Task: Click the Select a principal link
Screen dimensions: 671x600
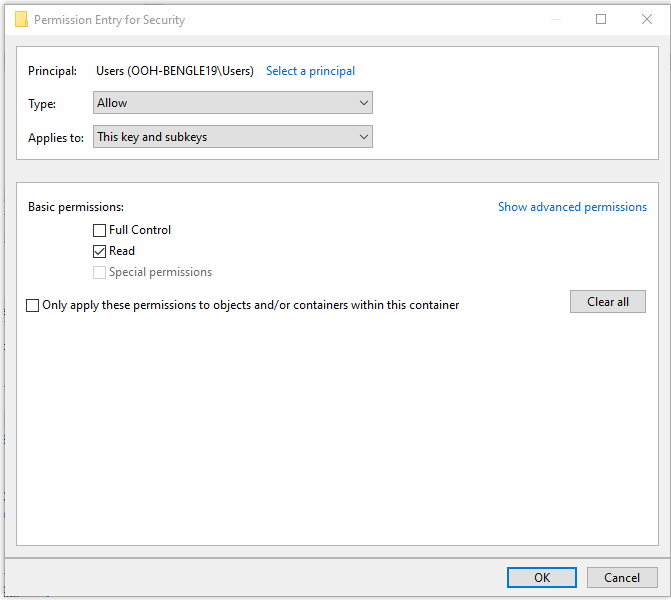Action: (x=310, y=71)
